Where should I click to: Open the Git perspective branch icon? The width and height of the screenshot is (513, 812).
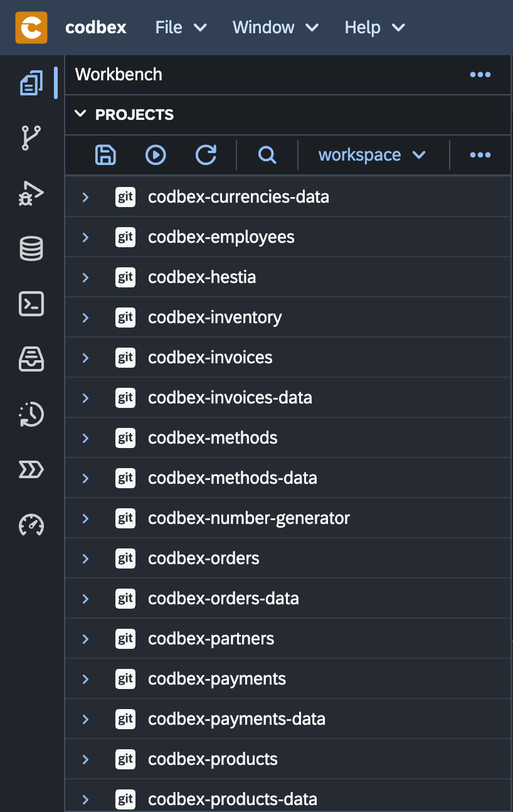point(31,138)
